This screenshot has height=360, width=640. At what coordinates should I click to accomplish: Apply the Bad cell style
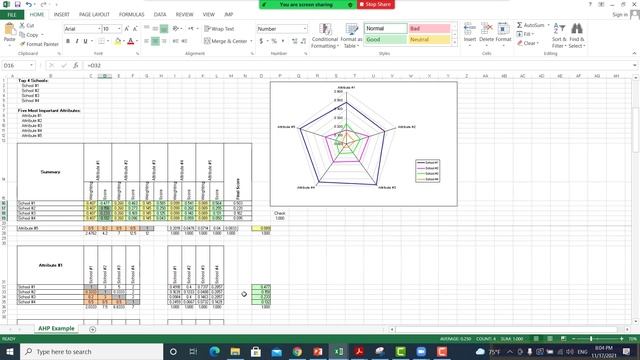pyautogui.click(x=429, y=29)
